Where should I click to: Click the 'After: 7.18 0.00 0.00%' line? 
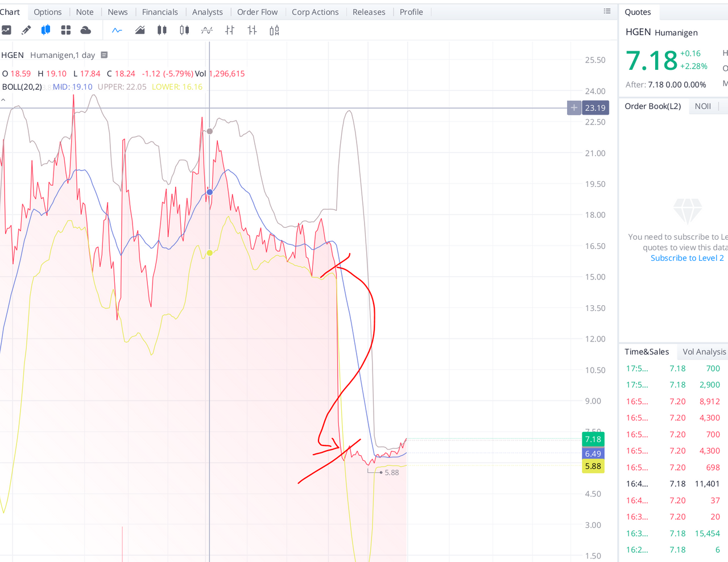click(665, 85)
